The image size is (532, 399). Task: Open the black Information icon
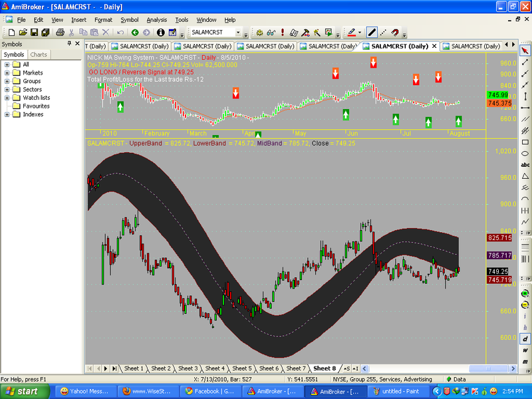161,33
